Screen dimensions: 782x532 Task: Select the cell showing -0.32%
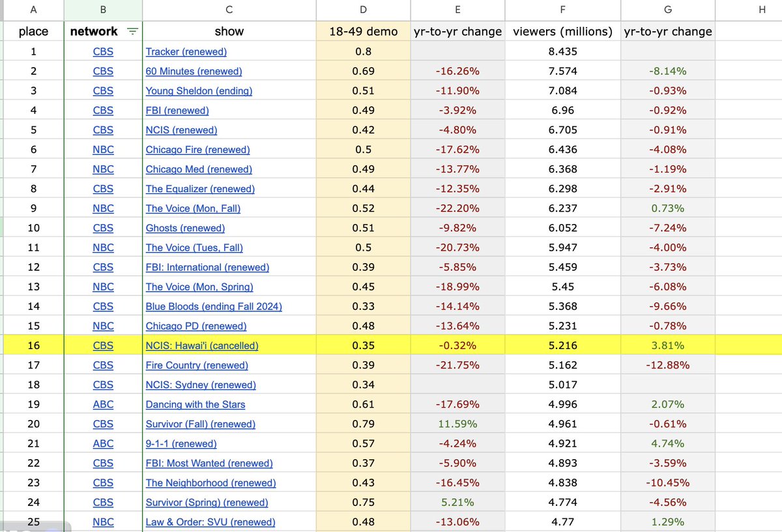pos(457,345)
